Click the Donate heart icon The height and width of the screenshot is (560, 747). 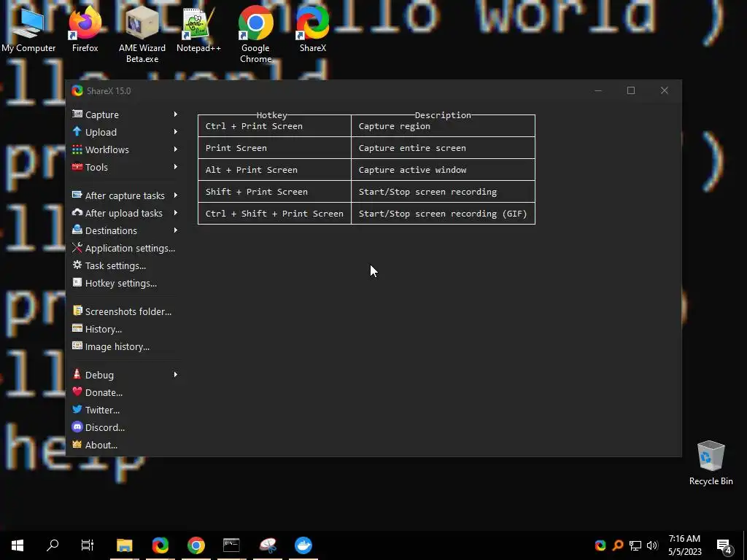click(x=77, y=392)
